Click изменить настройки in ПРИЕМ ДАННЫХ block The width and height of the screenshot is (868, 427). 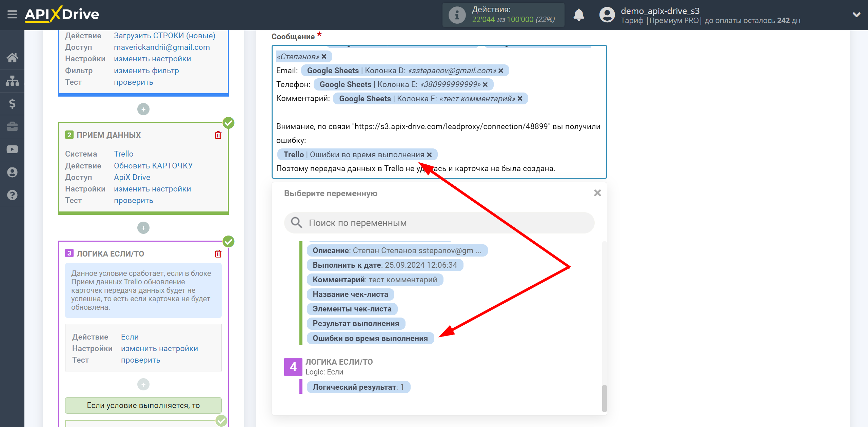coord(152,189)
